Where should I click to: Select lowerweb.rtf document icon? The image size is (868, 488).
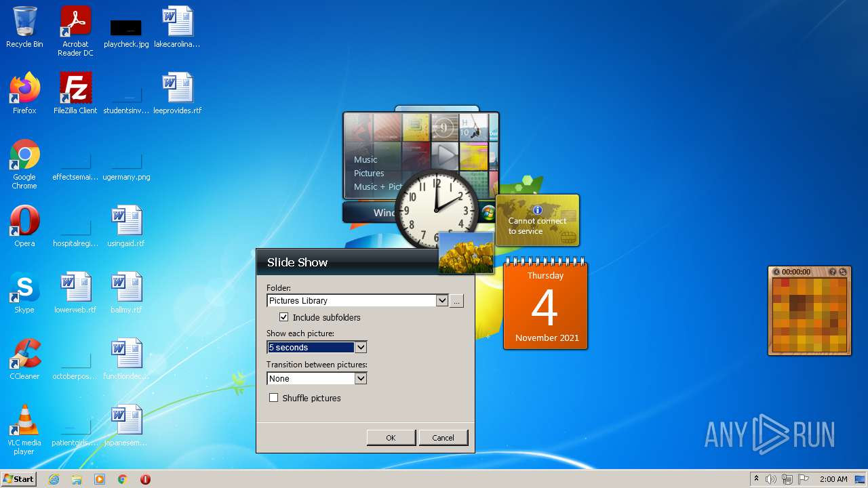tap(75, 293)
